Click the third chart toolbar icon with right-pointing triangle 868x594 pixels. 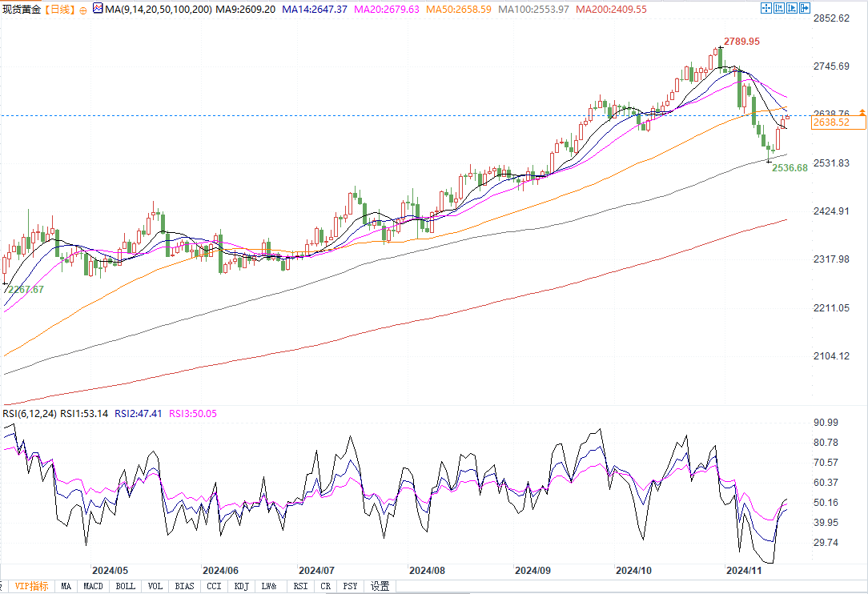click(x=793, y=8)
